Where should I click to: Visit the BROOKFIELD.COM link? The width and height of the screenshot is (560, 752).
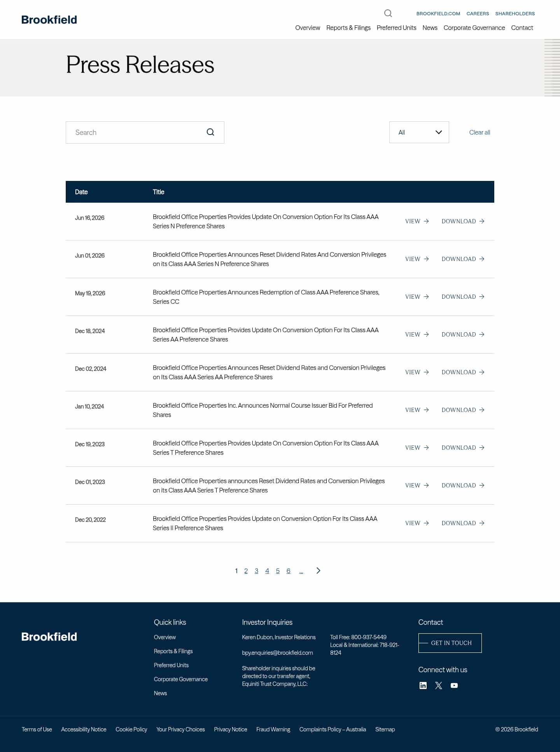point(438,14)
